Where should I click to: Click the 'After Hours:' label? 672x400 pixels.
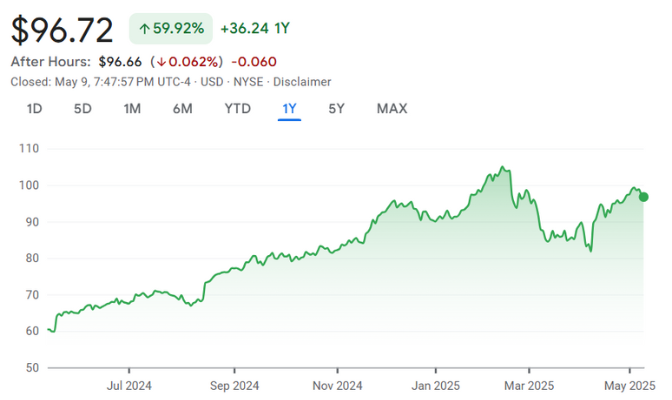[x=51, y=62]
